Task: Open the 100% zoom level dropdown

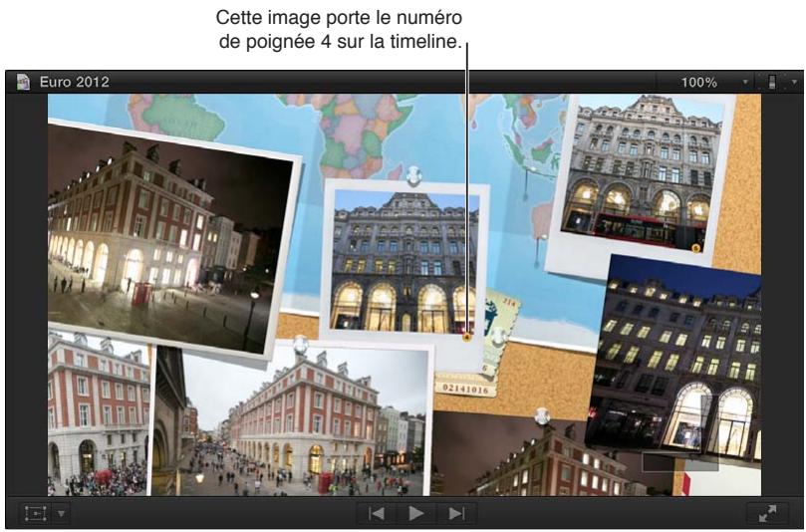Action: tap(745, 83)
